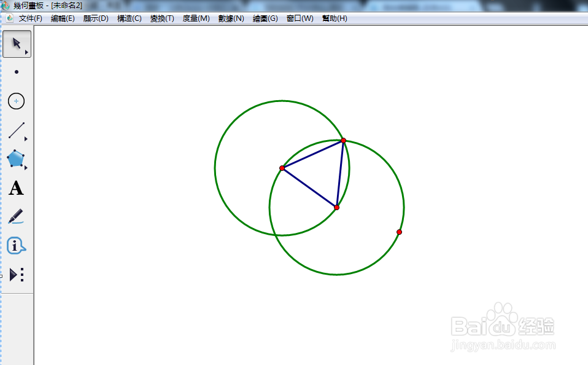588x365 pixels.
Task: Open the 度量(M) menu
Action: pos(196,18)
